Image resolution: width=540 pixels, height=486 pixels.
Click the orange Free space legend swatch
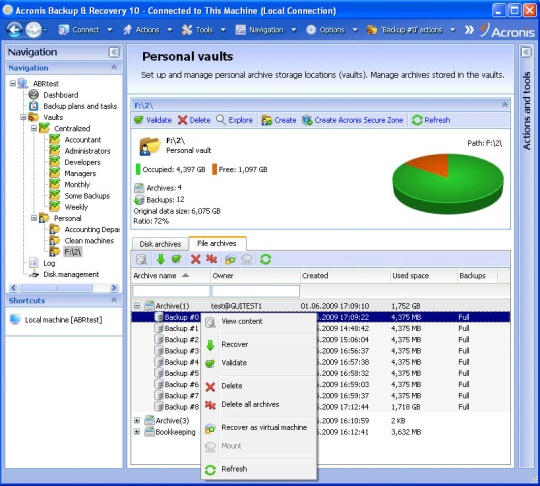[214, 169]
